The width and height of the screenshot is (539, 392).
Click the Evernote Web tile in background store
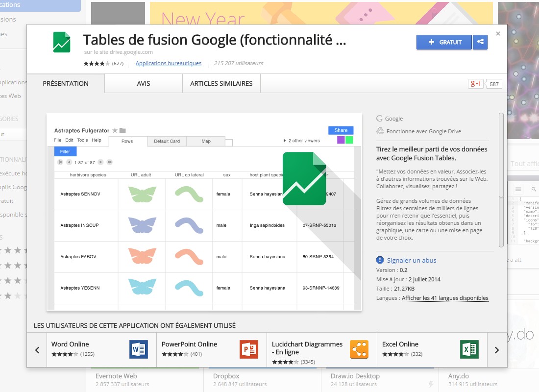pyautogui.click(x=145, y=380)
